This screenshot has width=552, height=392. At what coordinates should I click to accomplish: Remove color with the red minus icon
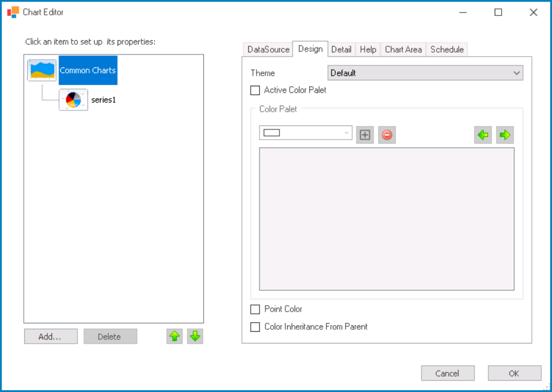coord(387,135)
